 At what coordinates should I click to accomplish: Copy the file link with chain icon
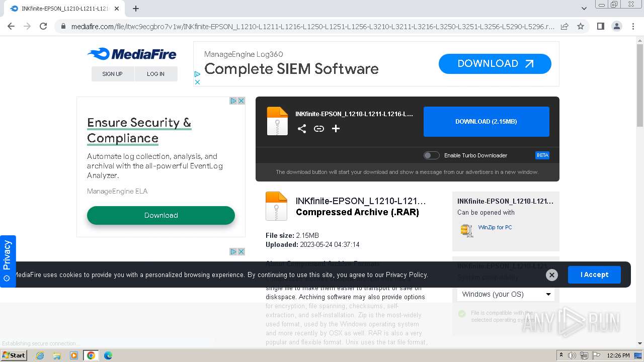(319, 129)
